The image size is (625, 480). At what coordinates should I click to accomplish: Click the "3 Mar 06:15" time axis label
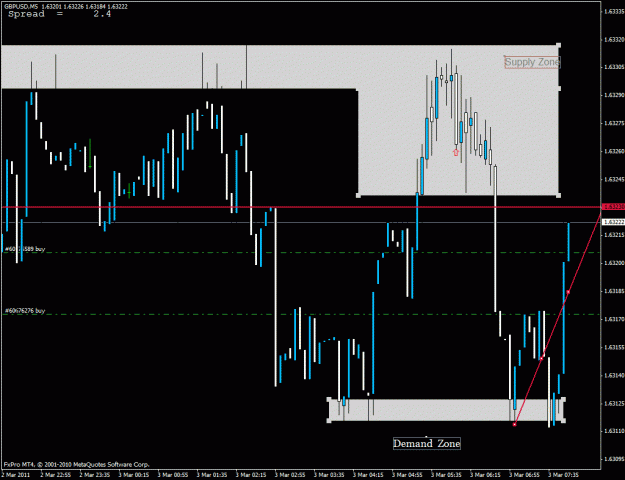[485, 475]
